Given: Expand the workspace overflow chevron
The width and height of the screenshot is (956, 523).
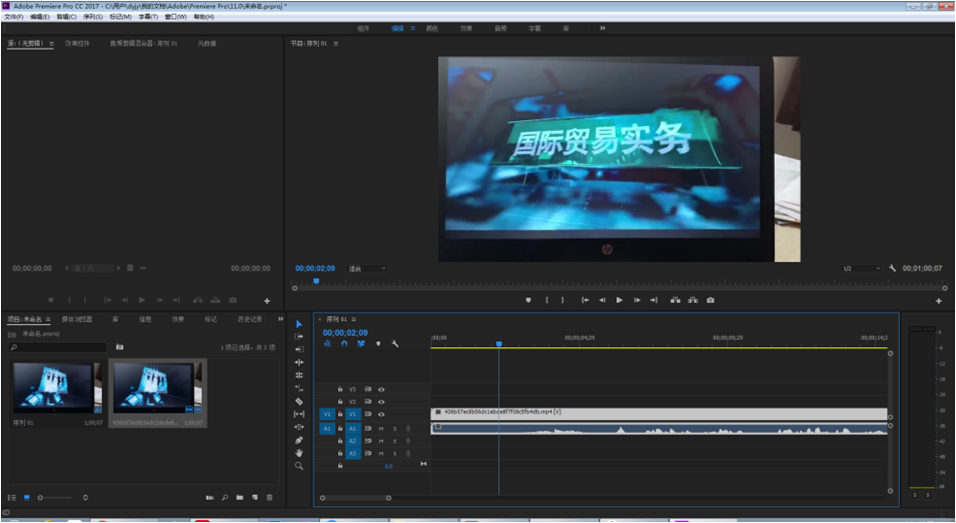Looking at the screenshot, I should click(x=602, y=28).
